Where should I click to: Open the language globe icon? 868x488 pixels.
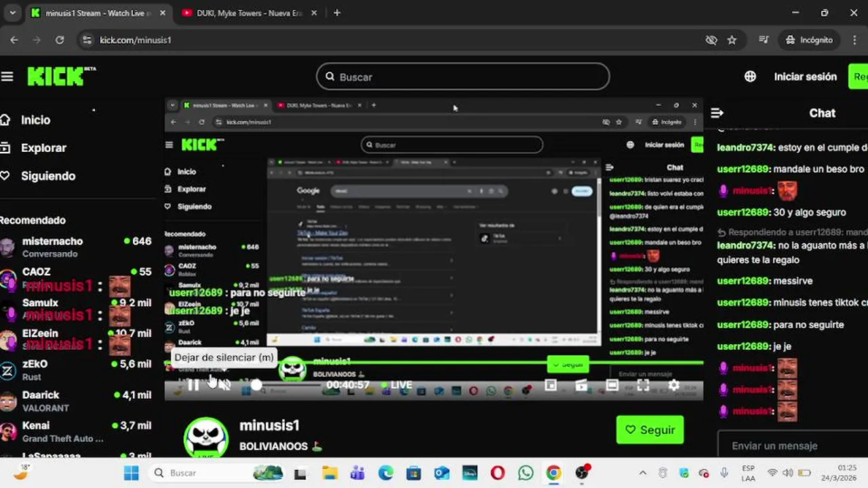pos(750,77)
